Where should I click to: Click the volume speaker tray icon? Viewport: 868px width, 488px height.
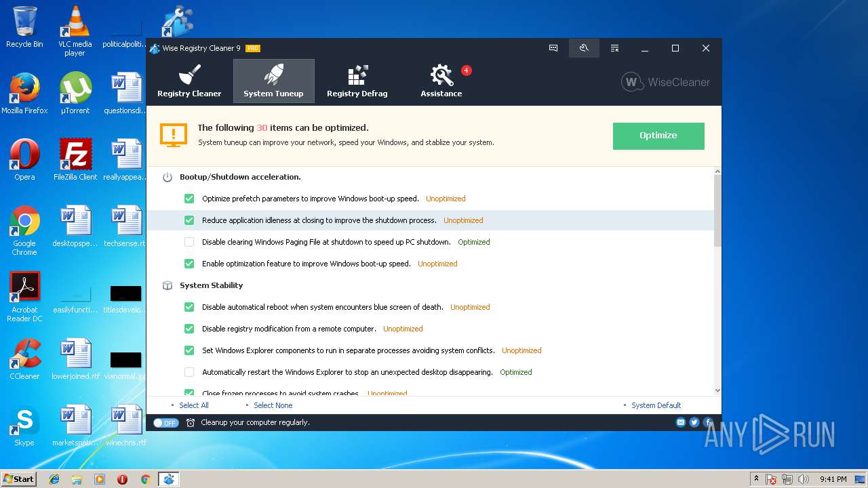(804, 479)
